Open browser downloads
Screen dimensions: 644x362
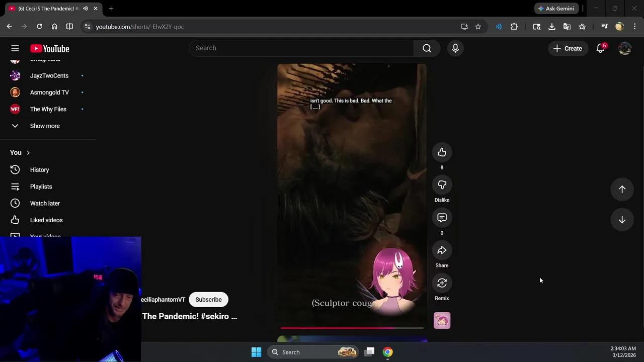coord(552,27)
